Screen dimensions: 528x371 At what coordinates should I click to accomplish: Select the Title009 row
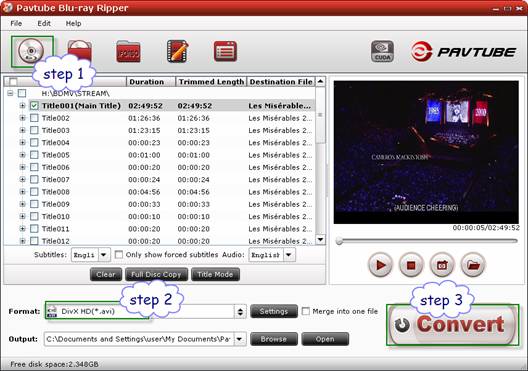coord(160,204)
